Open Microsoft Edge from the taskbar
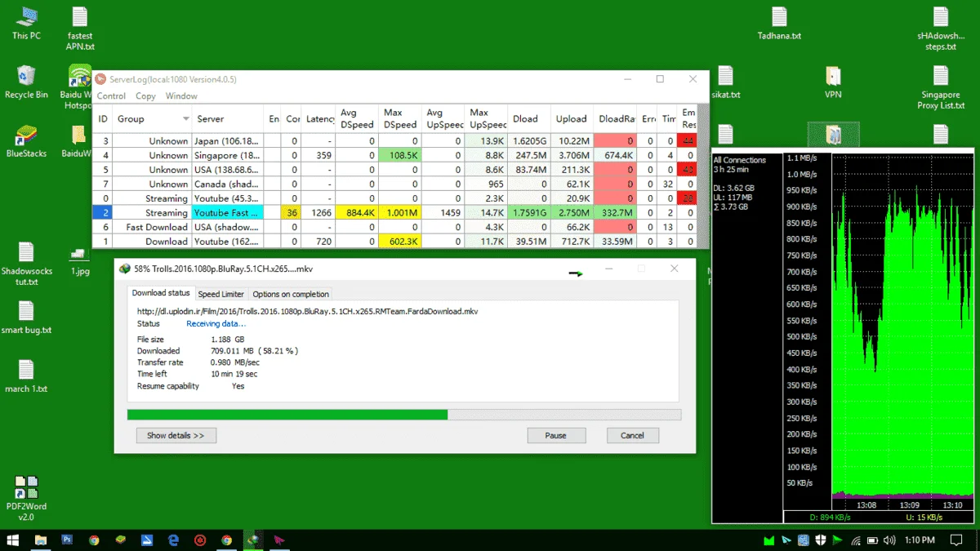The height and width of the screenshot is (551, 980). point(173,540)
